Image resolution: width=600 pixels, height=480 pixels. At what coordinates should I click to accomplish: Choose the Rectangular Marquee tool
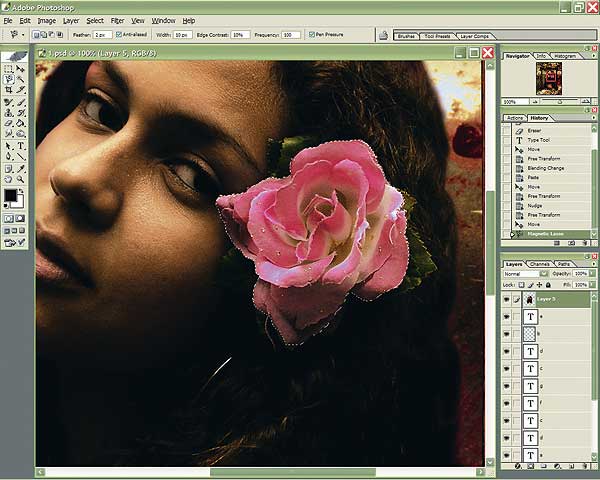click(x=9, y=69)
